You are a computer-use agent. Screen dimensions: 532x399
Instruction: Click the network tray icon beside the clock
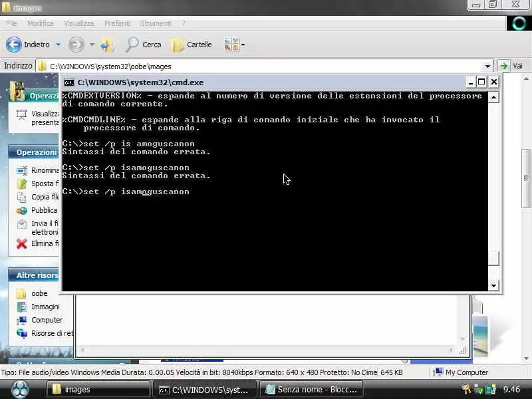click(x=491, y=390)
